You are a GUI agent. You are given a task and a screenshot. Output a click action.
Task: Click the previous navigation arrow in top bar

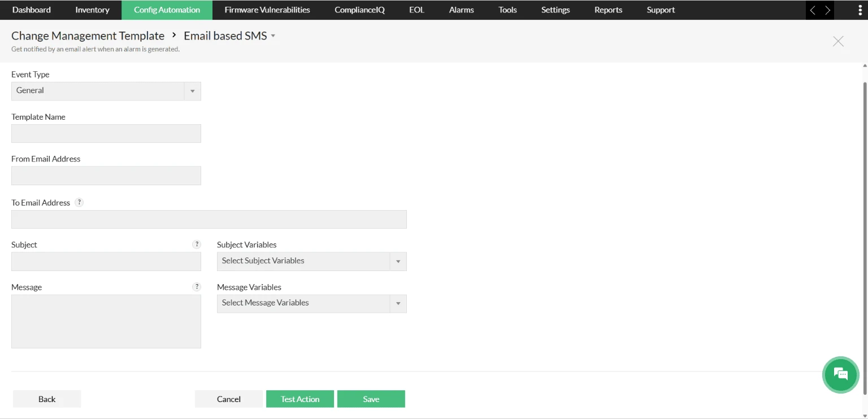coord(813,10)
